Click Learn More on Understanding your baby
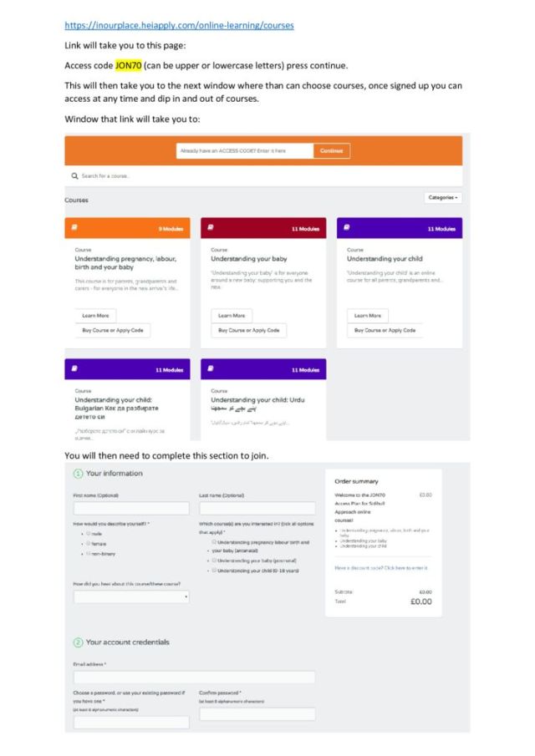535x756 pixels. 231,316
